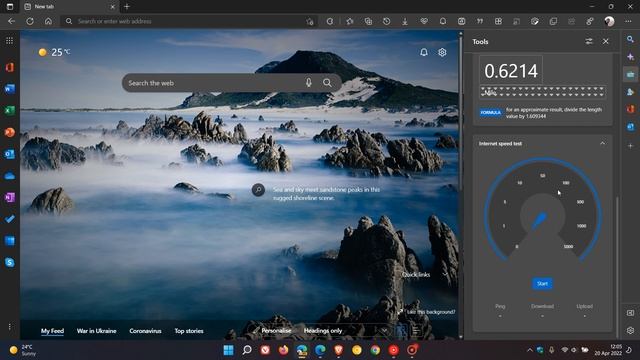Open the Headings only layout dropdown
Screen dimensions: 640x360
[x=345, y=331]
